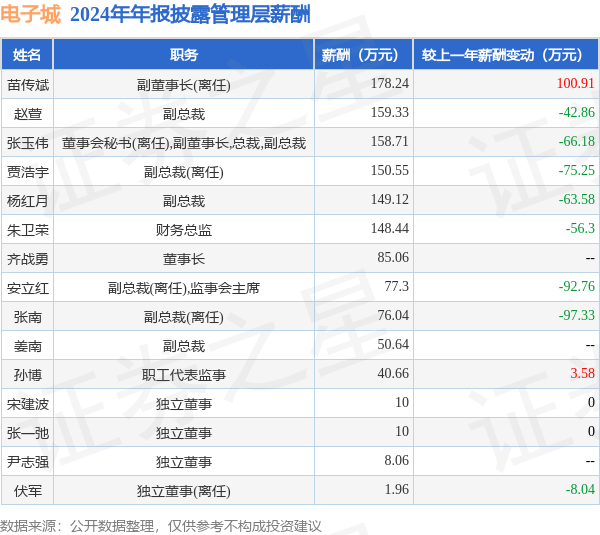The width and height of the screenshot is (600, 535).
Task: Click the 较上一年薪酬变动（万元） header
Action: point(506,55)
